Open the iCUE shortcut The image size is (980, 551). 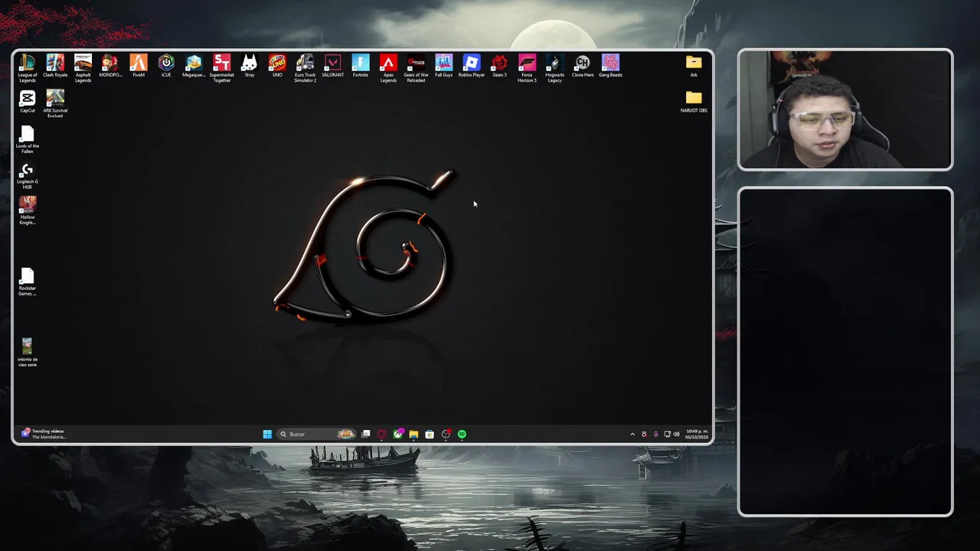click(166, 66)
